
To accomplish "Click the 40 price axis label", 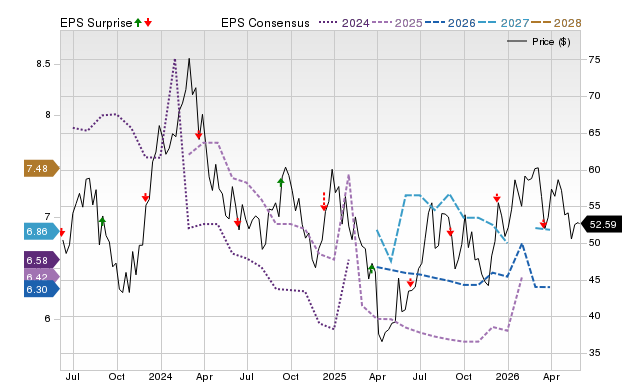I will point(594,316).
